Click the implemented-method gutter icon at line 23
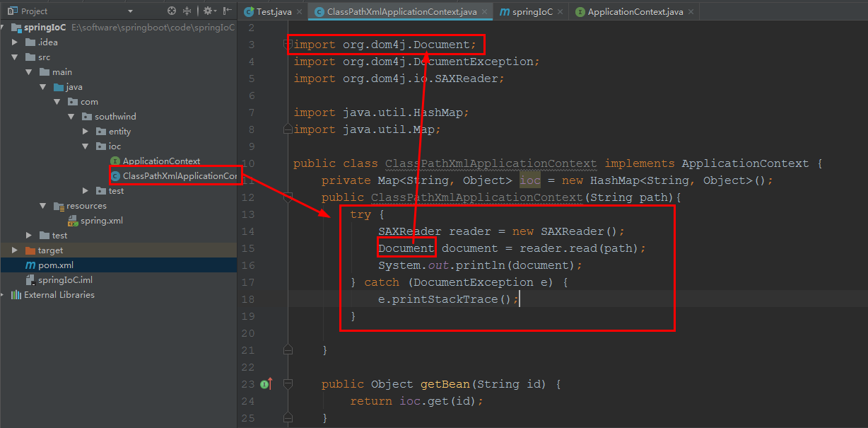 (x=266, y=384)
